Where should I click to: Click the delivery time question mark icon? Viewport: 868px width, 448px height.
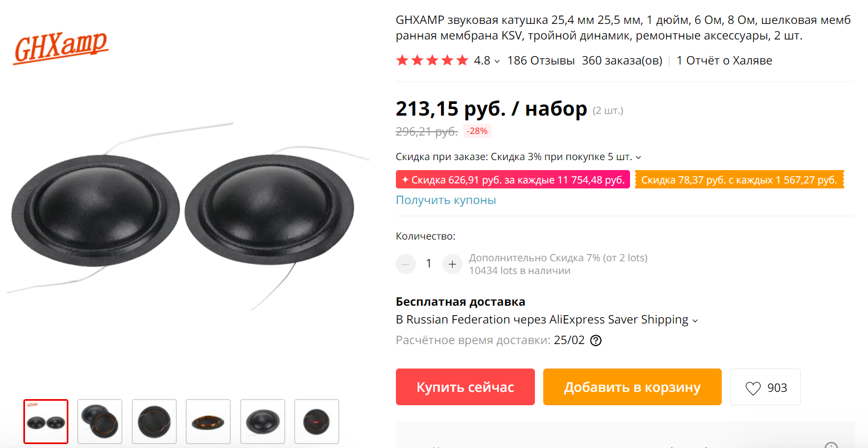click(596, 340)
